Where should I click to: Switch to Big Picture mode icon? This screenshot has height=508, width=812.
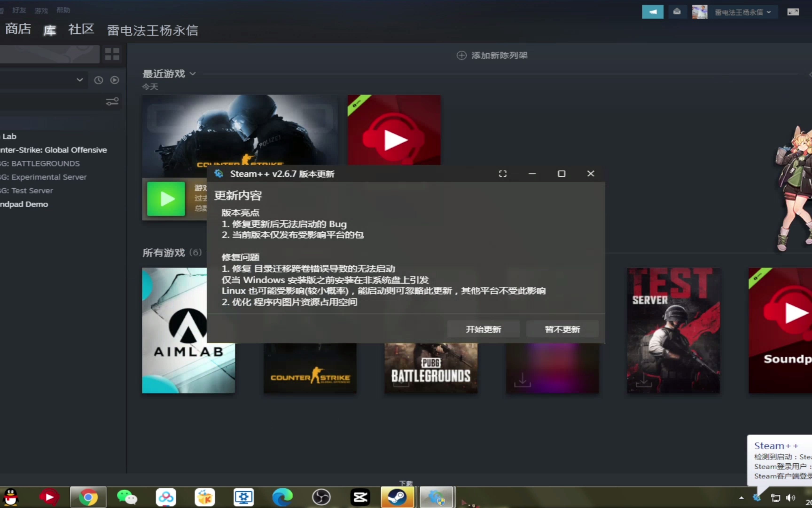click(x=793, y=12)
